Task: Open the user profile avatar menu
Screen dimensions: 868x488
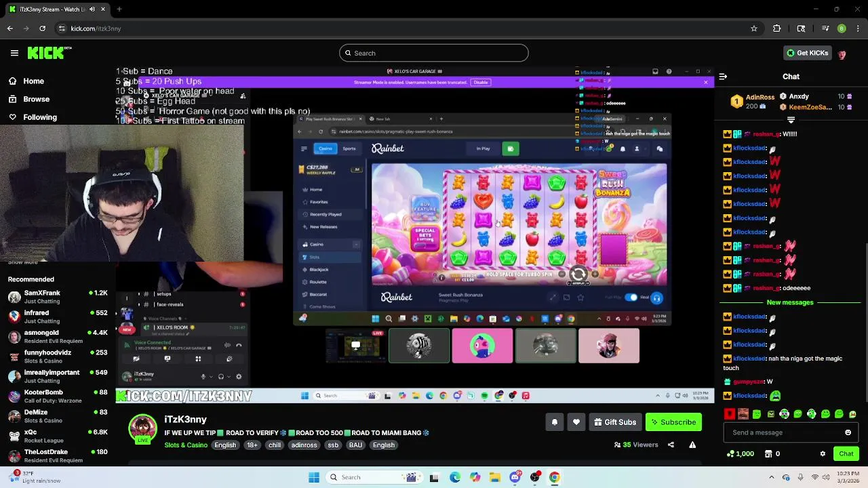Action: click(842, 54)
